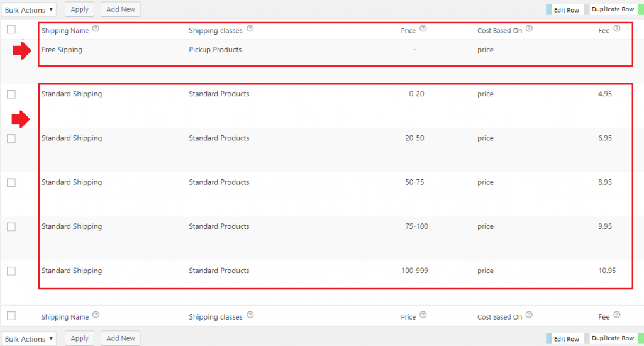Check the Standard Shipping 50-75 row checkbox
The width and height of the screenshot is (644, 346).
click(11, 182)
